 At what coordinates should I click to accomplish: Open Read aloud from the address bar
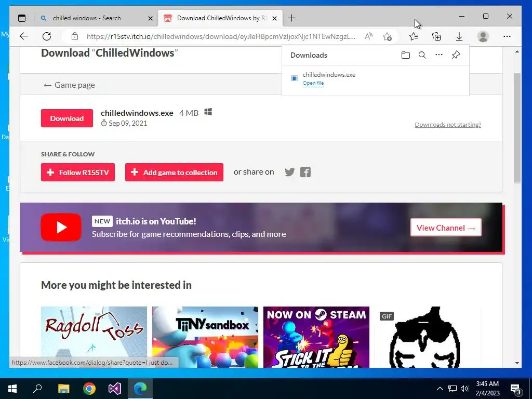pos(368,36)
